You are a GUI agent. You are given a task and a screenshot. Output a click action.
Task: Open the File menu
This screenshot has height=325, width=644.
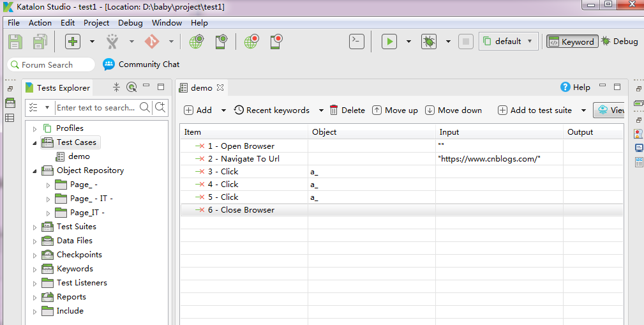(x=13, y=23)
